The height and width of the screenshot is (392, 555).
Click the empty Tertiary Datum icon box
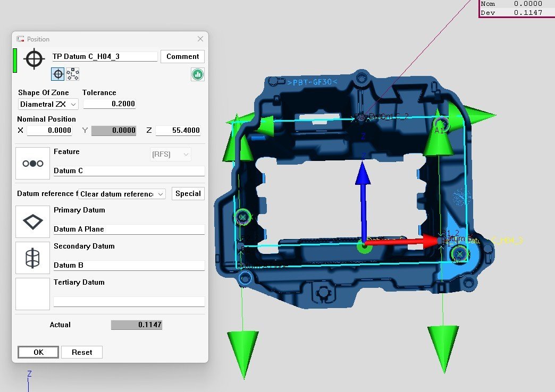(33, 294)
